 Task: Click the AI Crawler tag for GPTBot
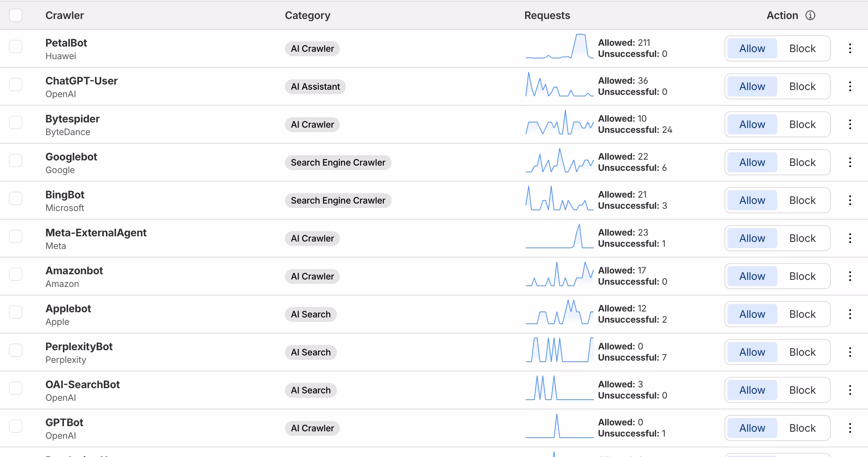312,428
